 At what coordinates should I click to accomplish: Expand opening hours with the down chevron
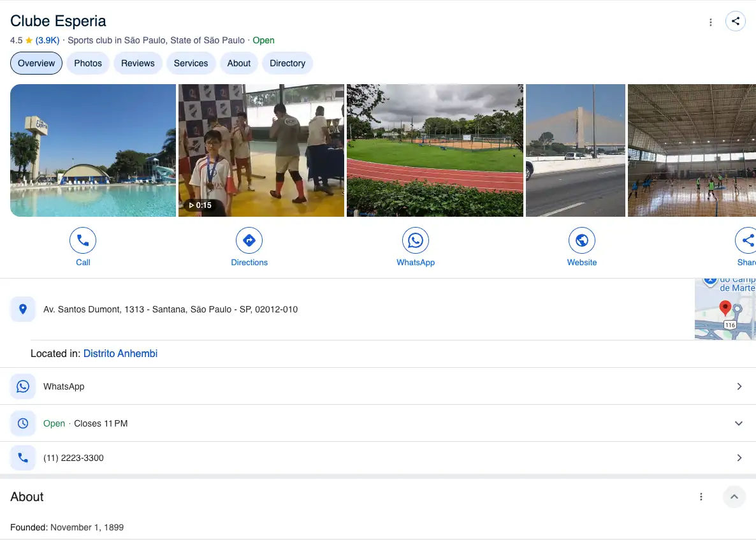[739, 423]
